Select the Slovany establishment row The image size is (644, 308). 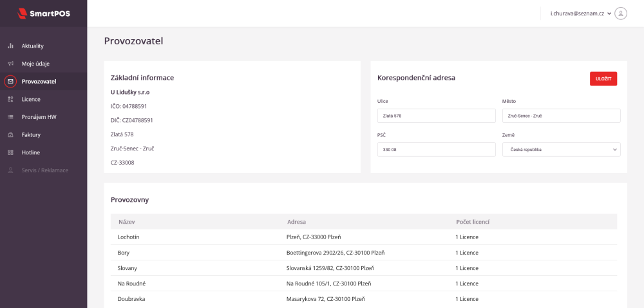[x=364, y=268]
